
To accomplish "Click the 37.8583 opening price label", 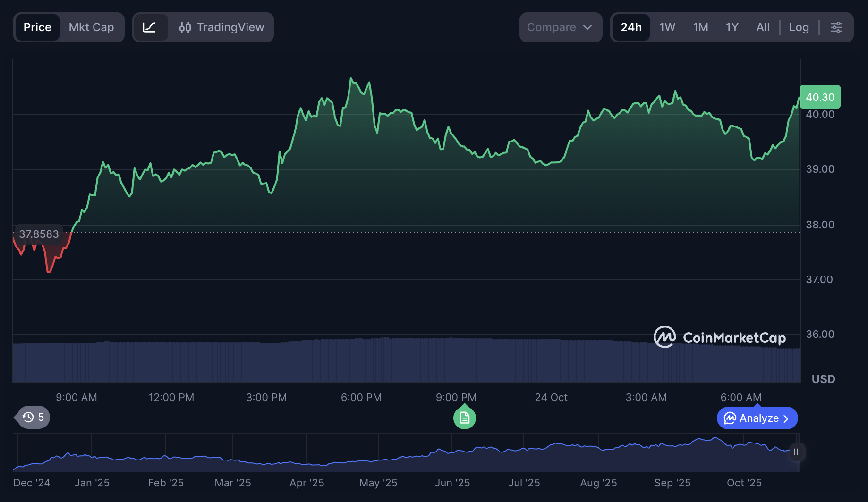I will click(39, 234).
